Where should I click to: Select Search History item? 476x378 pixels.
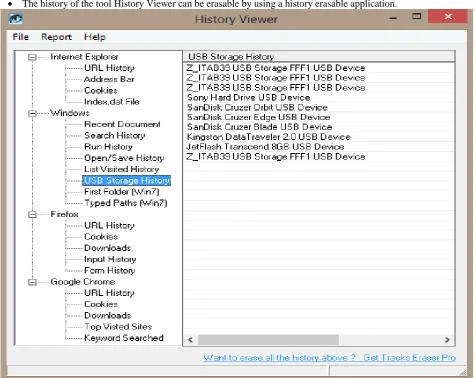click(x=115, y=136)
